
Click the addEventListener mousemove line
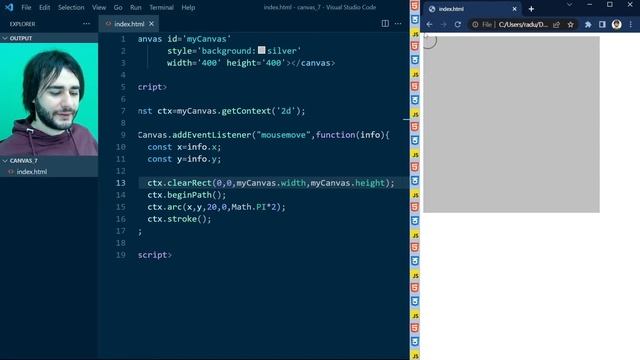click(x=264, y=135)
